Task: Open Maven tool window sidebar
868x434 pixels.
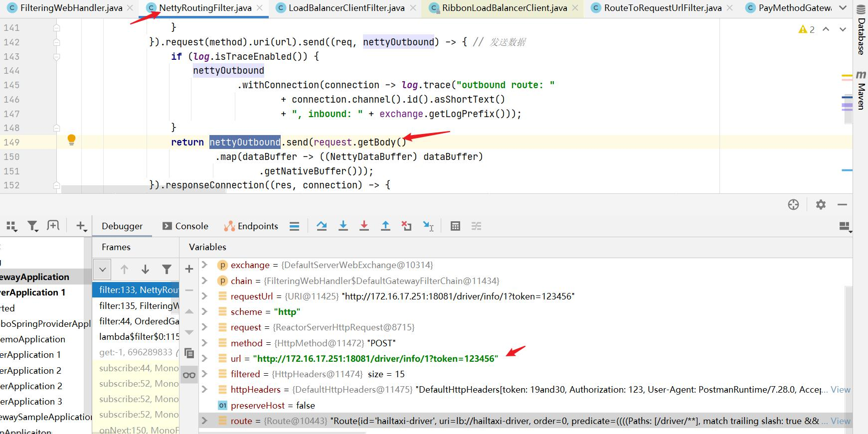Action: click(x=861, y=90)
